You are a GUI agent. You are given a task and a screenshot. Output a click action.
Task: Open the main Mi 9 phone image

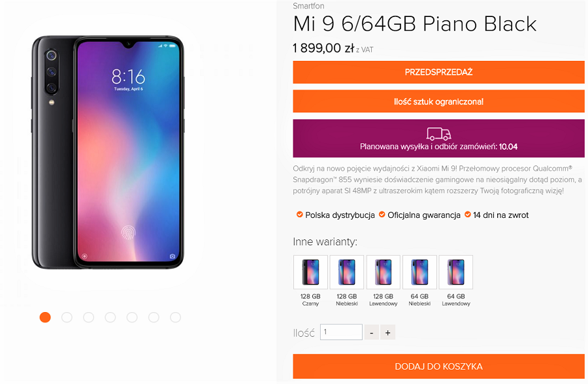tap(108, 152)
